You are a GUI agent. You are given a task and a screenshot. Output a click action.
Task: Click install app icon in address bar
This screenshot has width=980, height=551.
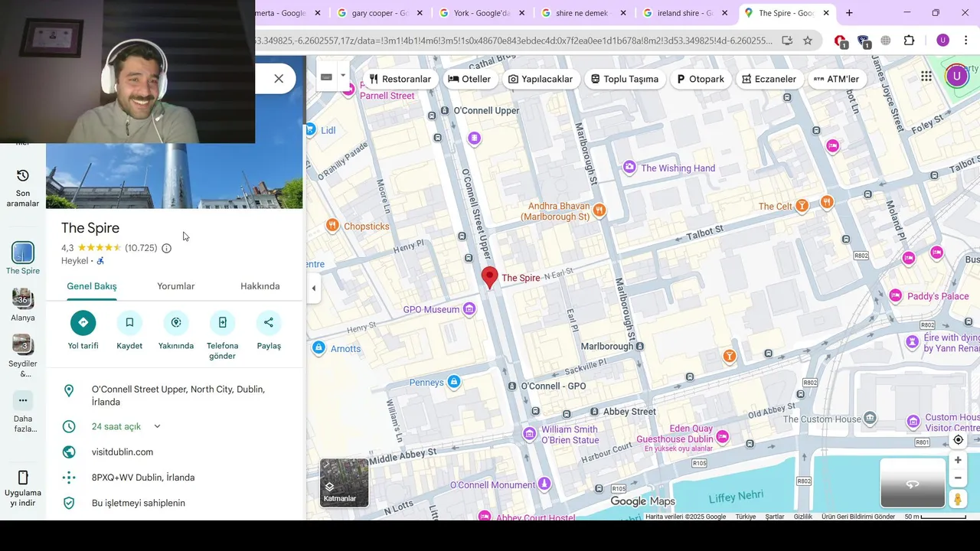(787, 41)
